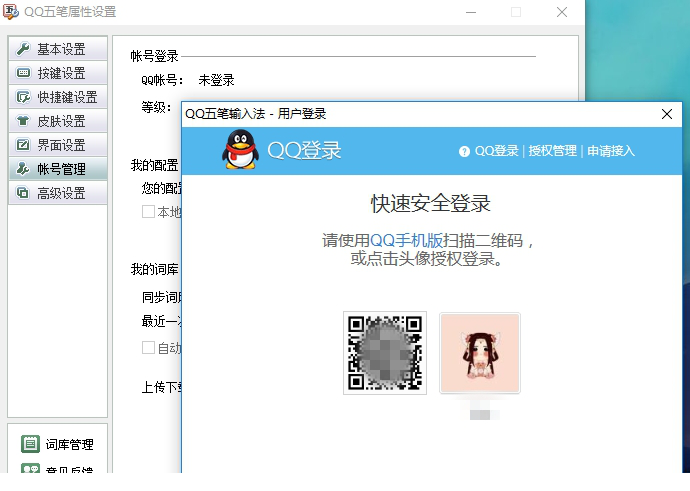Go to the 界面设置 tab

tap(58, 145)
